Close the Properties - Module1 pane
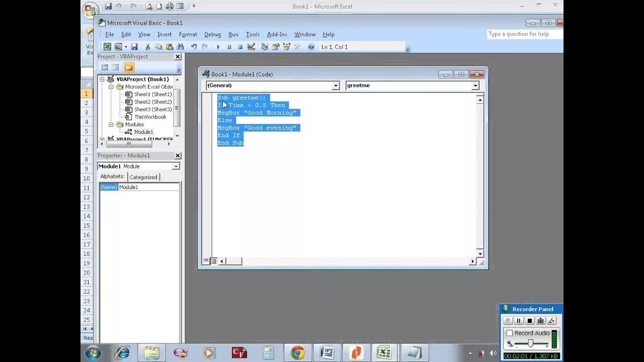 (x=178, y=156)
